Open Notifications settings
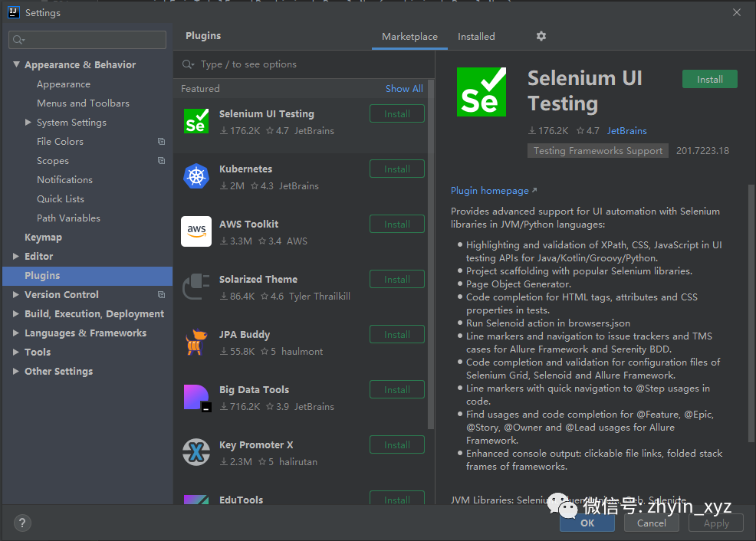The width and height of the screenshot is (756, 541). tap(64, 179)
